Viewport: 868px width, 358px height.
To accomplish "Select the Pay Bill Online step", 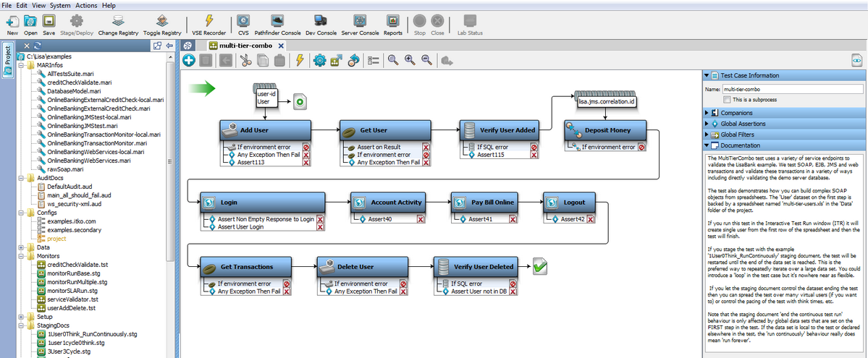I will point(492,203).
